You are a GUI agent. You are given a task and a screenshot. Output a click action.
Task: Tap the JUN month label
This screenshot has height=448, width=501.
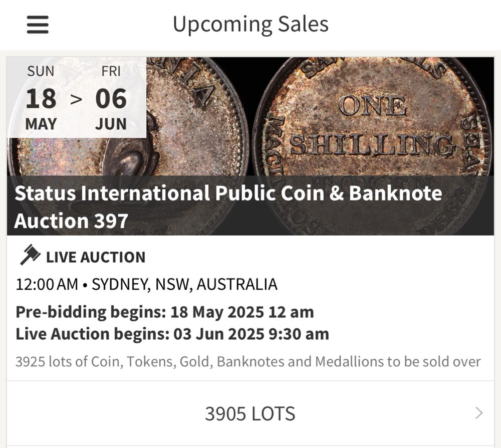(x=111, y=124)
